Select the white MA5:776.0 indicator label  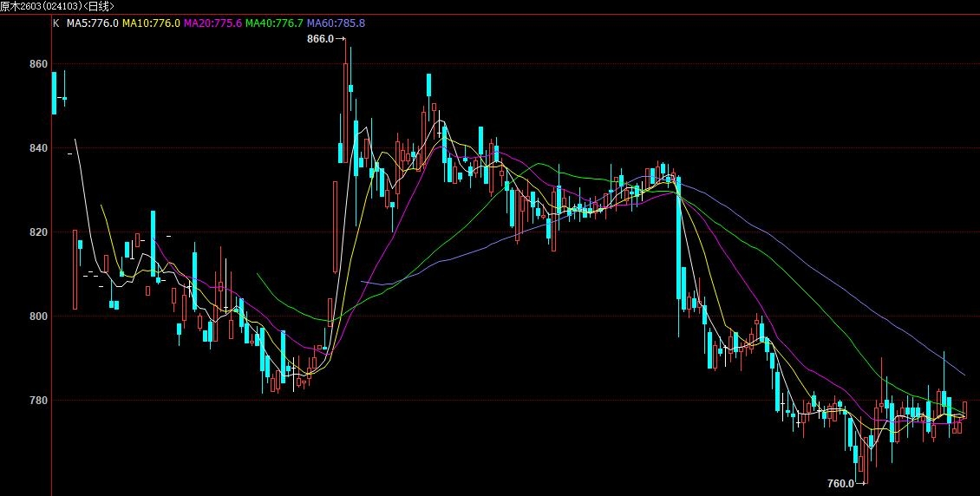(92, 23)
